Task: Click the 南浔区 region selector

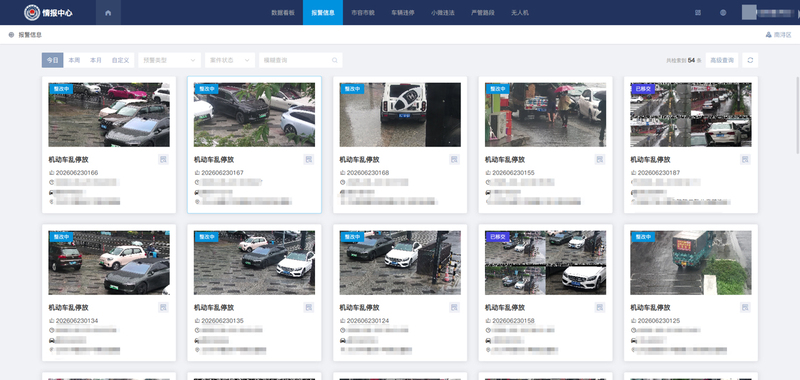Action: click(x=779, y=35)
